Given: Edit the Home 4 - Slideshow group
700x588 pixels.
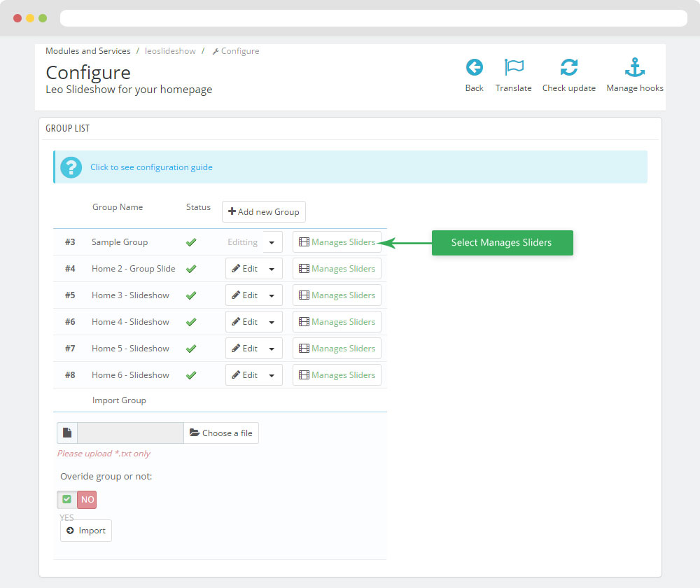Looking at the screenshot, I should pos(244,322).
